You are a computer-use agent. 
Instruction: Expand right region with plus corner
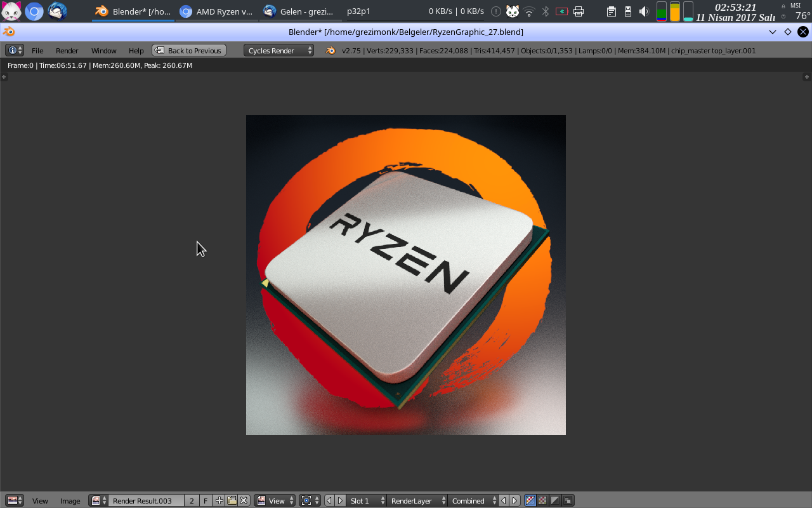coord(808,77)
